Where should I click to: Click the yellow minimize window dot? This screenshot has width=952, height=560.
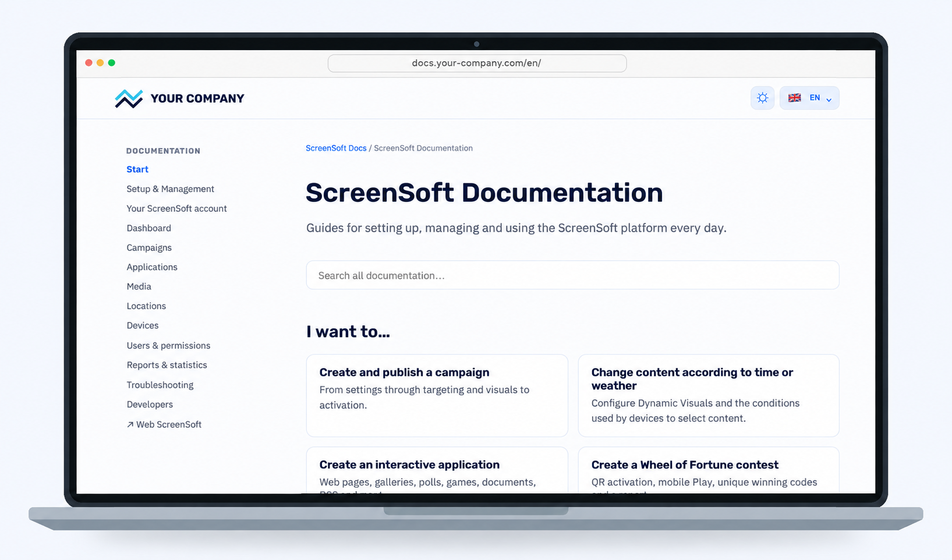pos(100,63)
